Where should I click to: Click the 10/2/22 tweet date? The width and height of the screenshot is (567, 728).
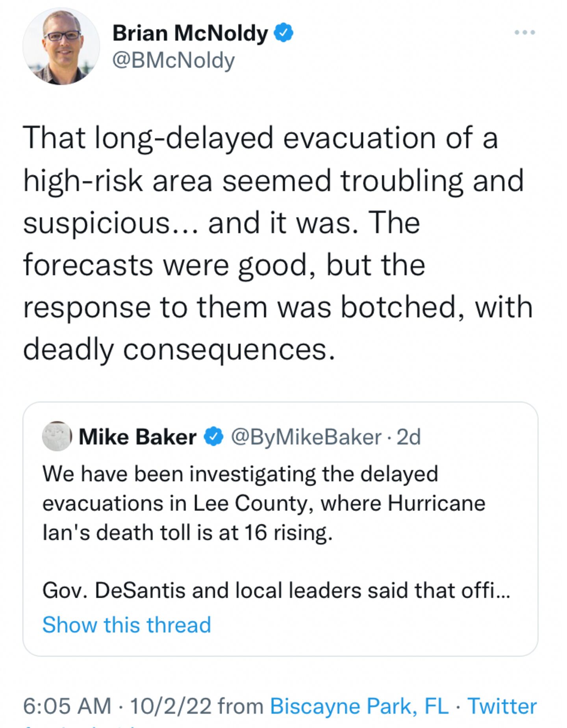pos(170,706)
